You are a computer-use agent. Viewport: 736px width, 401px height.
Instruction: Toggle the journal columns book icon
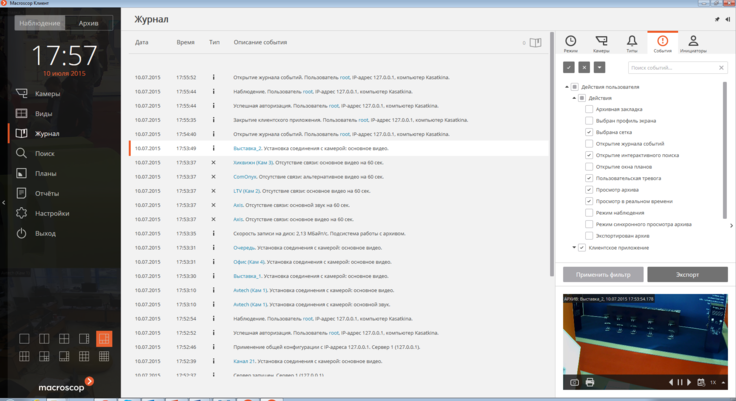(x=535, y=43)
